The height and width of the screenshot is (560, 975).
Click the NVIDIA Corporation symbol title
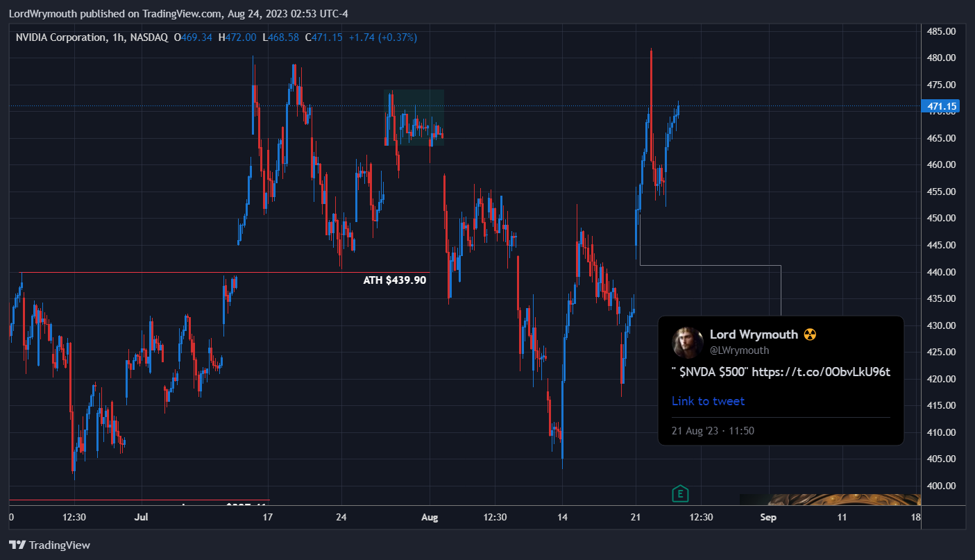(x=61, y=37)
